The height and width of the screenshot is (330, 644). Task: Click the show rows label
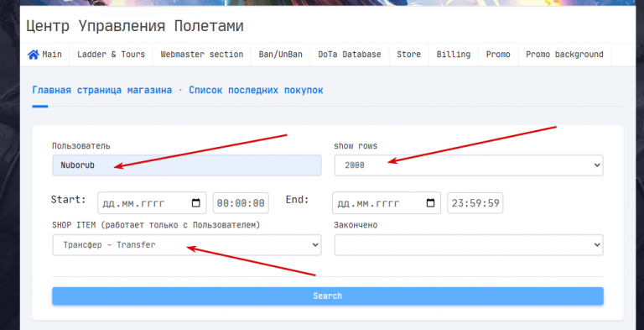click(x=356, y=146)
